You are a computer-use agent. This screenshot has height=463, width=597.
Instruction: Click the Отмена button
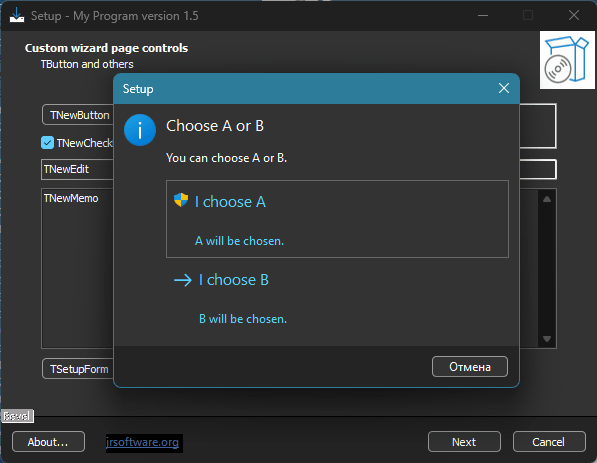coord(469,367)
